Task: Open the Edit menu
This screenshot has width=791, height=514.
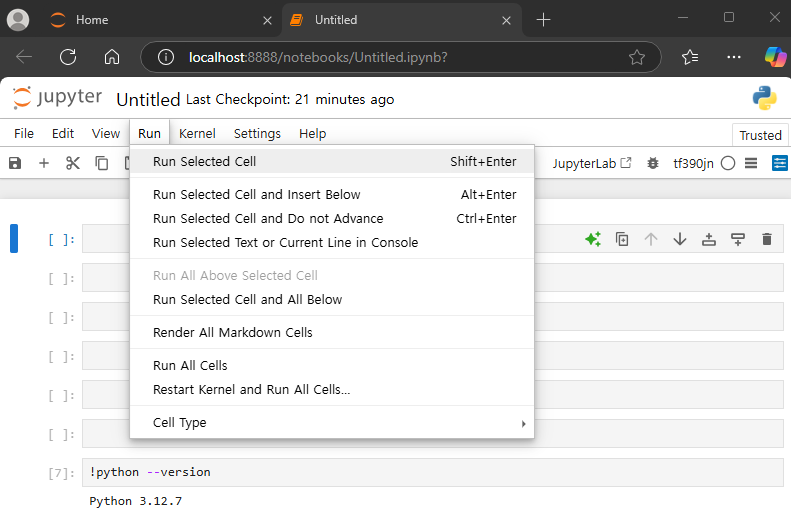Action: 63,134
